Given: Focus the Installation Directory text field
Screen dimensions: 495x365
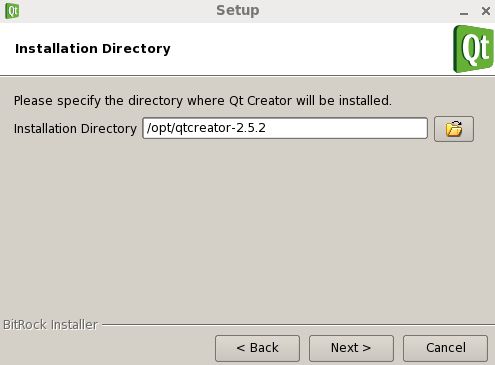Looking at the screenshot, I should point(285,128).
